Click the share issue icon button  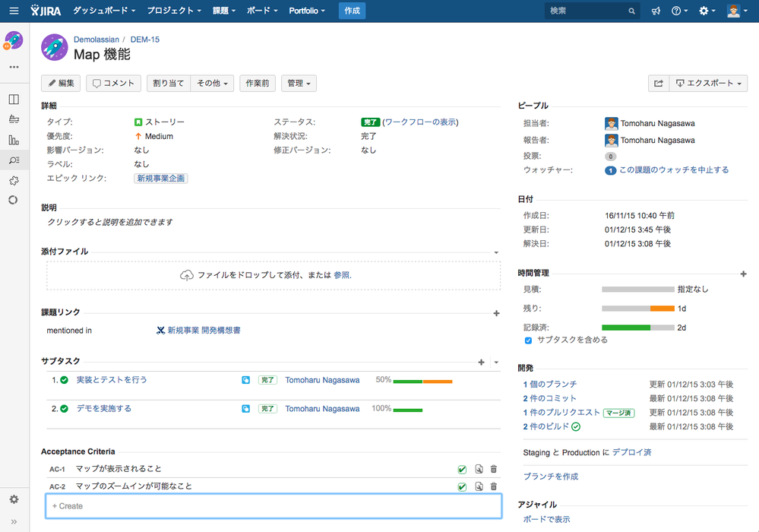pyautogui.click(x=658, y=84)
